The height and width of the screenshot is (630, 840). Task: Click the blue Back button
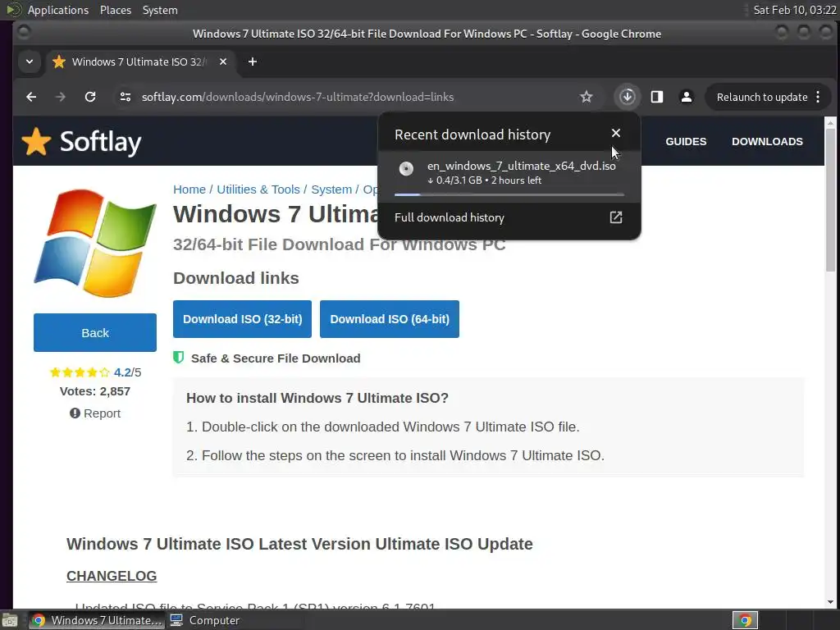[x=95, y=333]
